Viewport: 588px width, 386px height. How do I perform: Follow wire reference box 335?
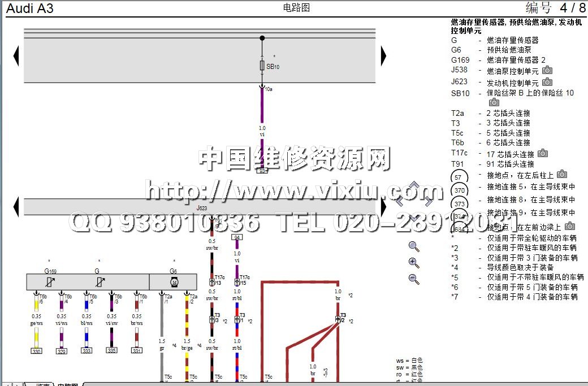click(112, 350)
